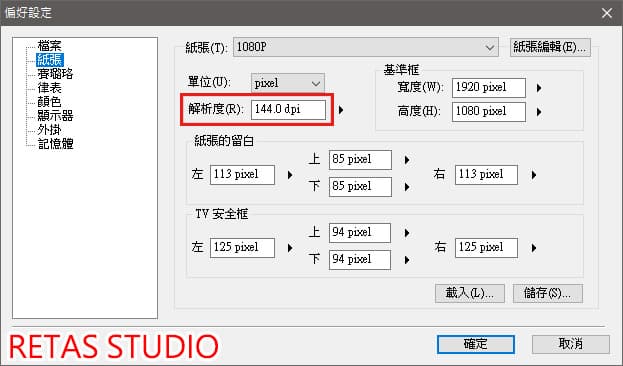
Task: Open arrow beside TV 安全框 left field
Action: (290, 248)
